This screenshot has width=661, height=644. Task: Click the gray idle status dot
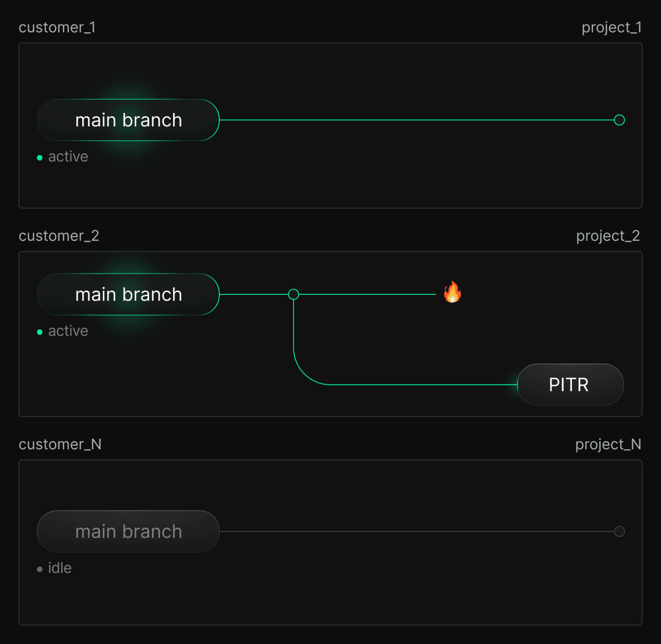[40, 569]
